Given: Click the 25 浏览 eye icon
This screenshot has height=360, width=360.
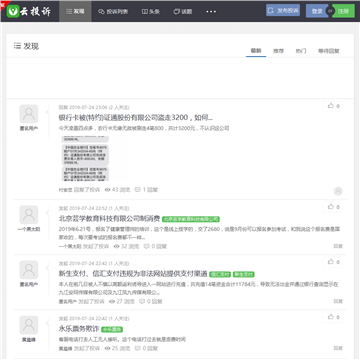Looking at the screenshot, I should [x=107, y=348].
